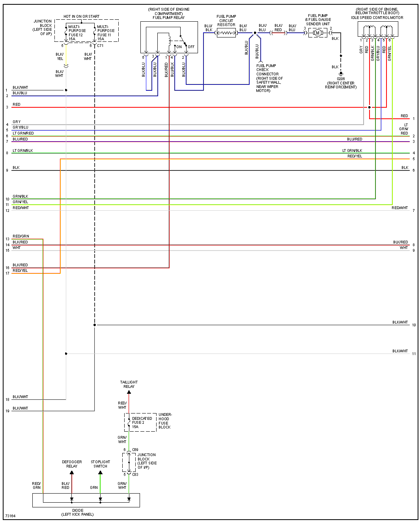Select the G206 ground symbol
This screenshot has width=420, height=522.
point(341,74)
